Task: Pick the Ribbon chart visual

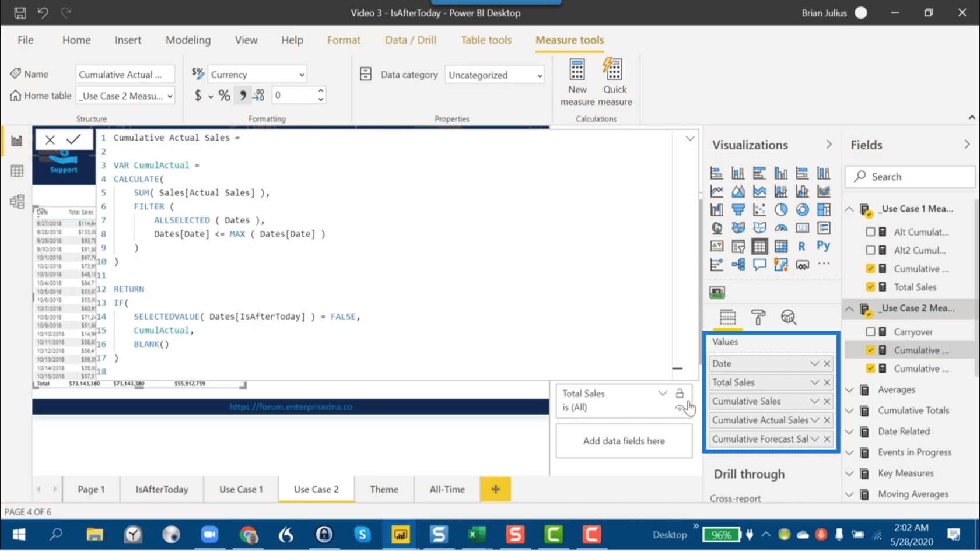Action: click(x=824, y=191)
